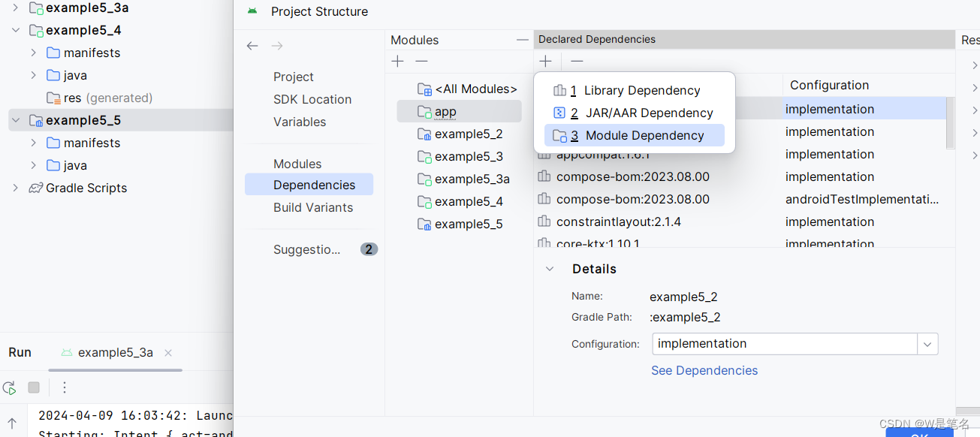This screenshot has height=437, width=980.
Task: Click the minus icon to remove a module
Action: [421, 61]
